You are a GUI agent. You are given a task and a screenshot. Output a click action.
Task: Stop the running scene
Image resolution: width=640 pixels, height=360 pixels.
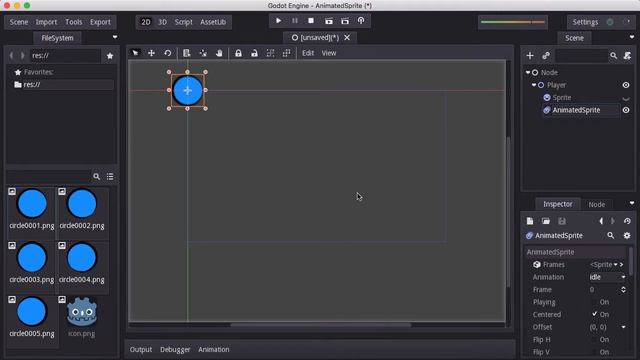(x=311, y=20)
